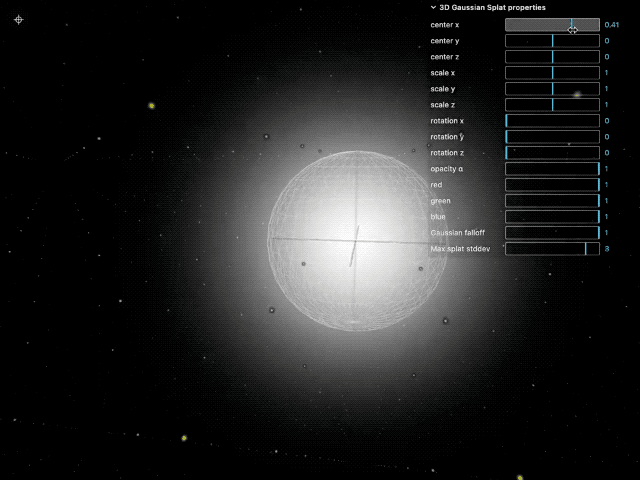
Task: Adjust the rotation z slider
Action: [552, 153]
